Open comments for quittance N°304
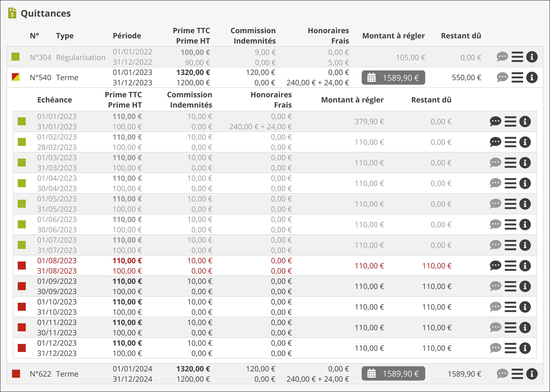The height and width of the screenshot is (392, 550). pyautogui.click(x=502, y=57)
